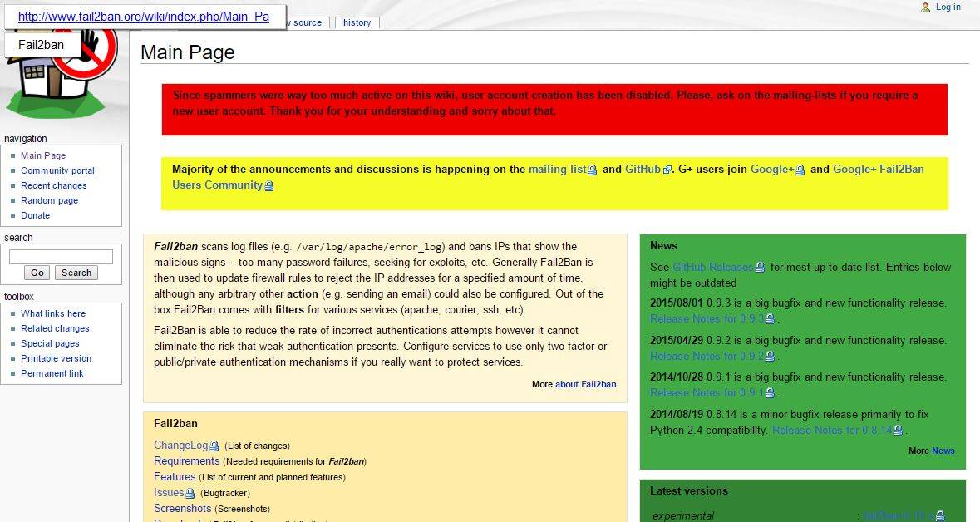Screen dimensions: 980x522
Task: Open the Google+ link
Action: tap(772, 170)
